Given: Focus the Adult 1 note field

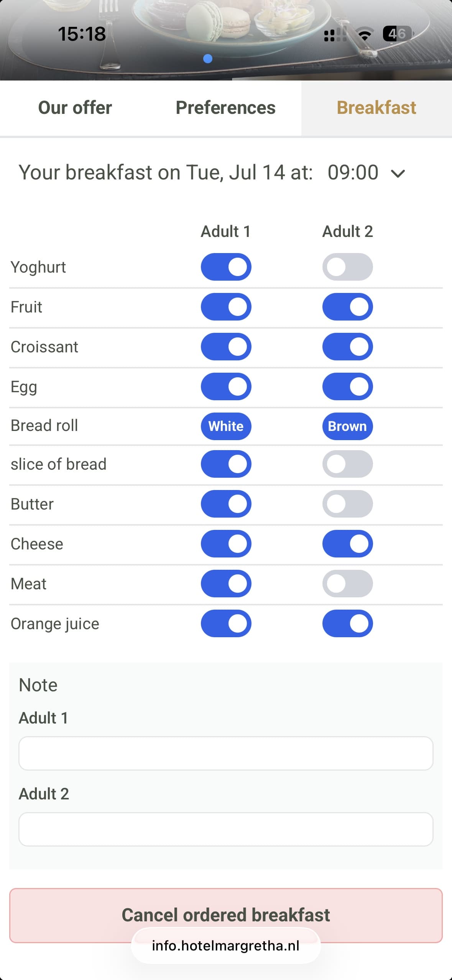Looking at the screenshot, I should pyautogui.click(x=226, y=753).
